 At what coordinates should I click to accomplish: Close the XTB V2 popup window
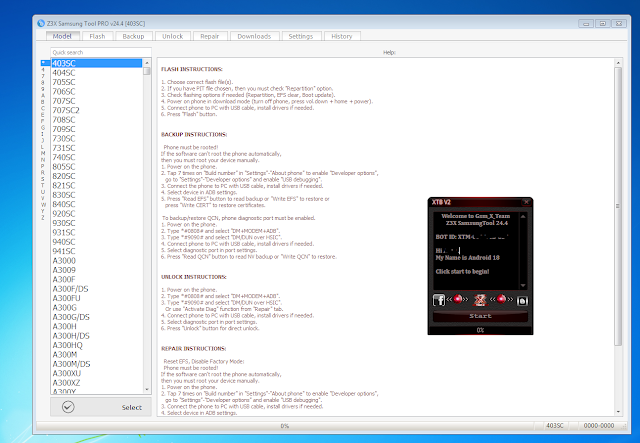pos(526,202)
